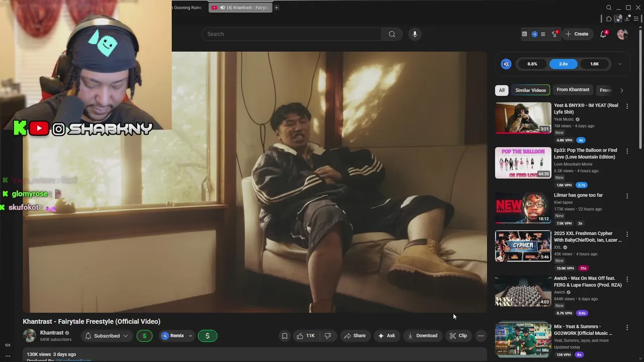This screenshot has width=644, height=362.
Task: Dislike the Fairytale Freestyle video
Action: (328, 336)
